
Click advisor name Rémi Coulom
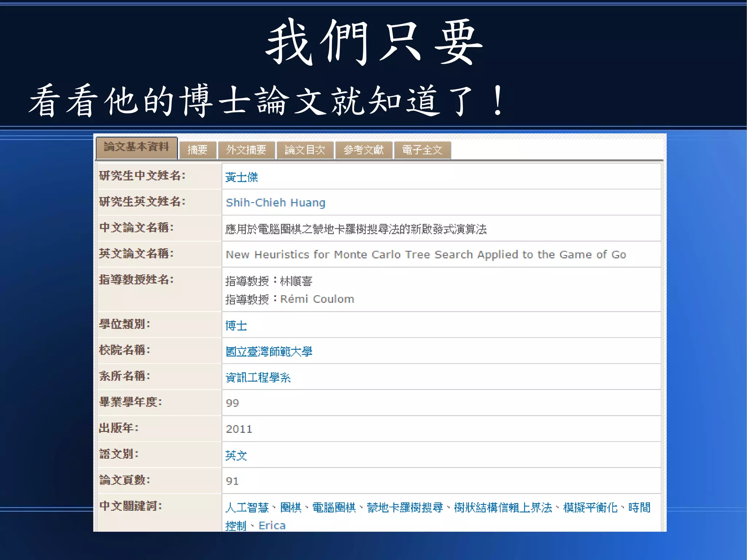(x=317, y=299)
